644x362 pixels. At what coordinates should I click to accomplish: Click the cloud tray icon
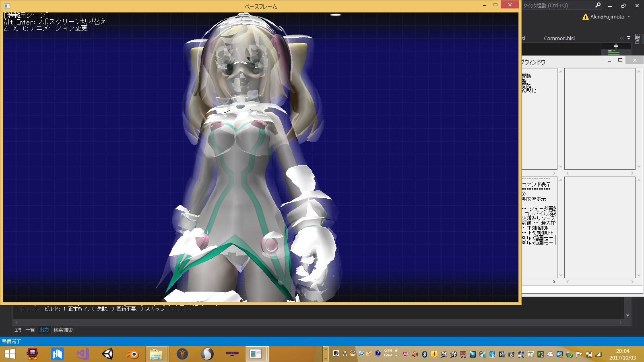(550, 354)
